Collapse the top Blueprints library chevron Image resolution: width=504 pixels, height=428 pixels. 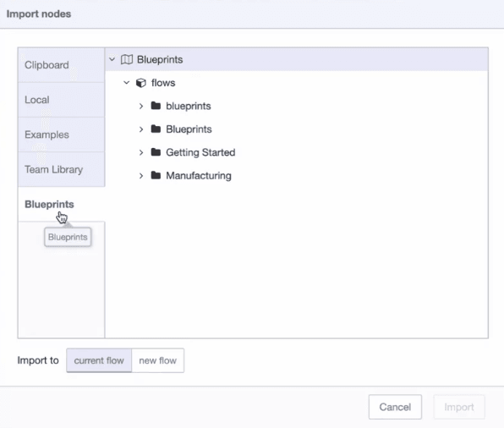click(x=112, y=59)
